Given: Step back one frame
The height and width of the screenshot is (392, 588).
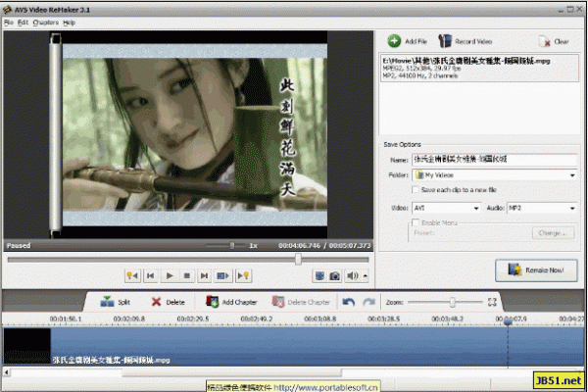Looking at the screenshot, I should coord(151,275).
